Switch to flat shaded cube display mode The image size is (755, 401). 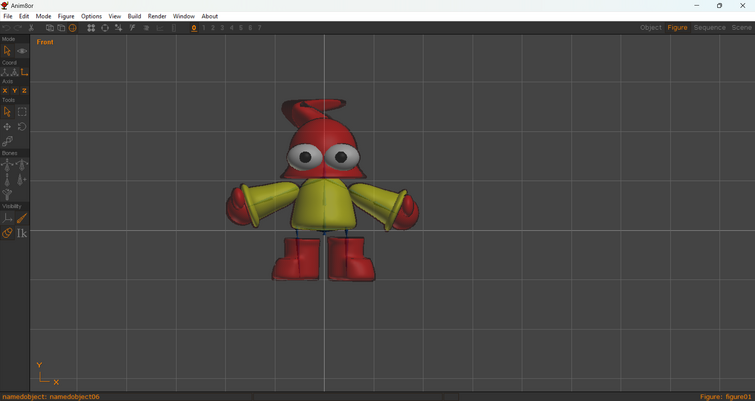pyautogui.click(x=61, y=28)
